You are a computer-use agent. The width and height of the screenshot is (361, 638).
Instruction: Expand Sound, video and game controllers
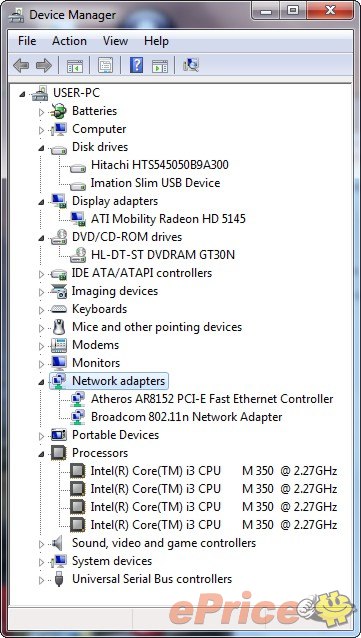point(41,544)
